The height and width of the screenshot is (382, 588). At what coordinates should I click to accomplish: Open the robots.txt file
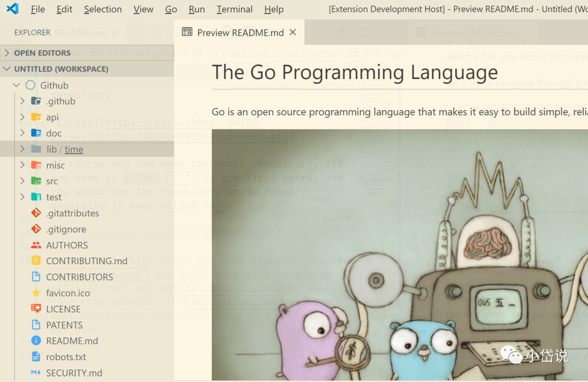click(66, 357)
